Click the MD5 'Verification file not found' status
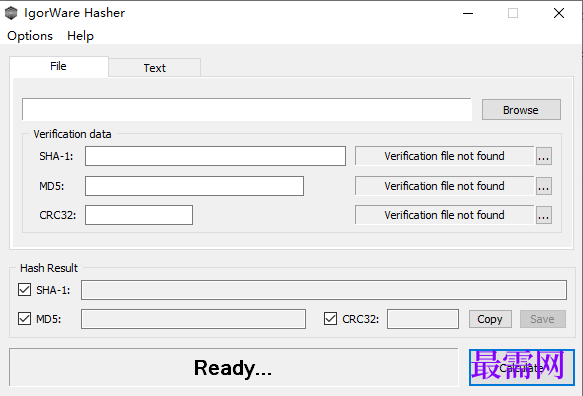This screenshot has height=396, width=583. pos(444,186)
